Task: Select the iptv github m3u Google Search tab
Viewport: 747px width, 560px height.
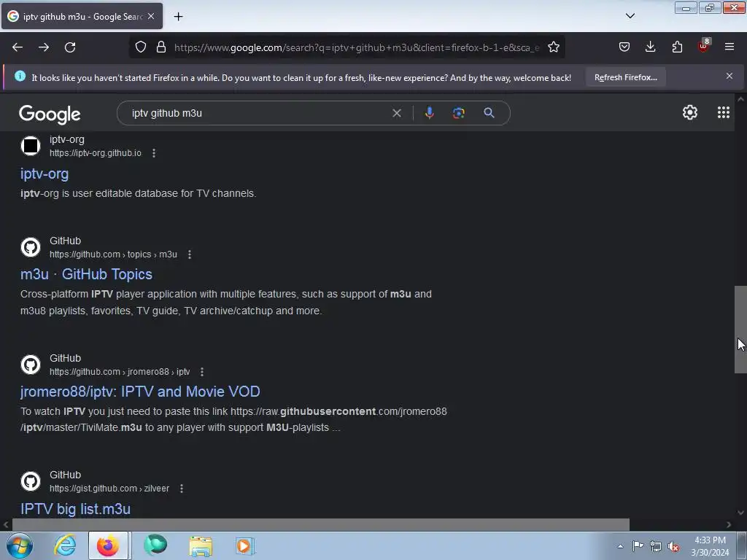Action: (82, 16)
